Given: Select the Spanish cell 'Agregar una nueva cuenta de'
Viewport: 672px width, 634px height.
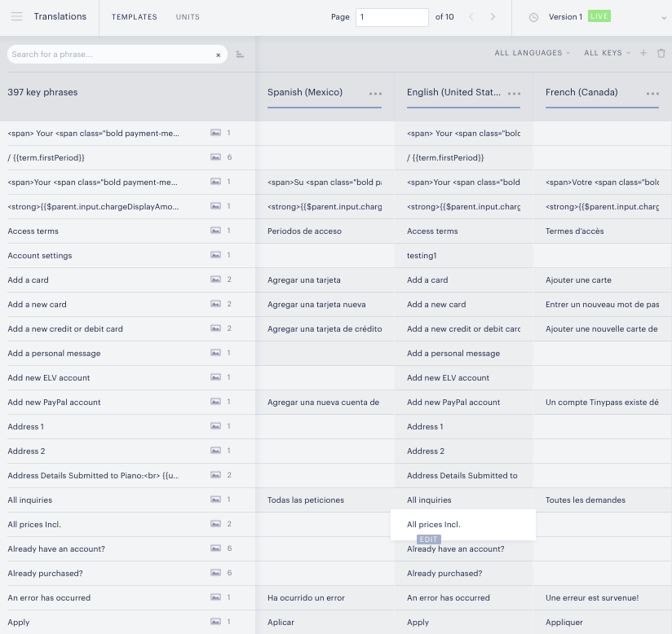Looking at the screenshot, I should click(x=323, y=403).
